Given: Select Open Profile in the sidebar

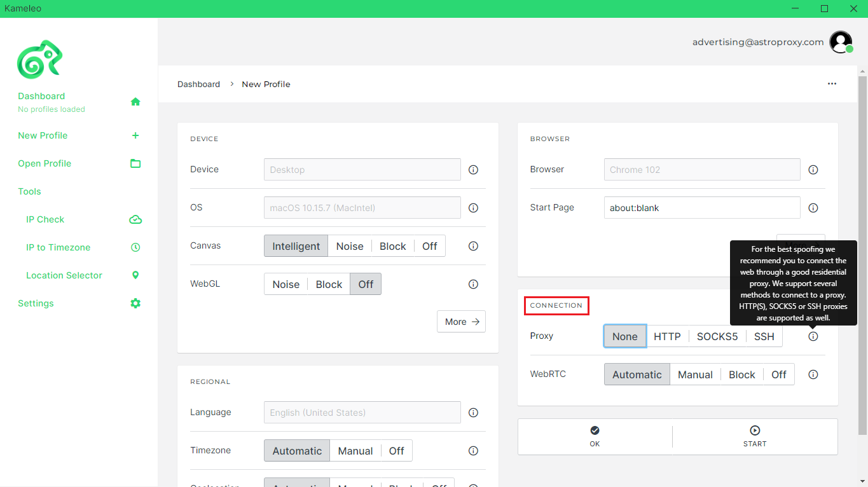Looking at the screenshot, I should (x=45, y=163).
